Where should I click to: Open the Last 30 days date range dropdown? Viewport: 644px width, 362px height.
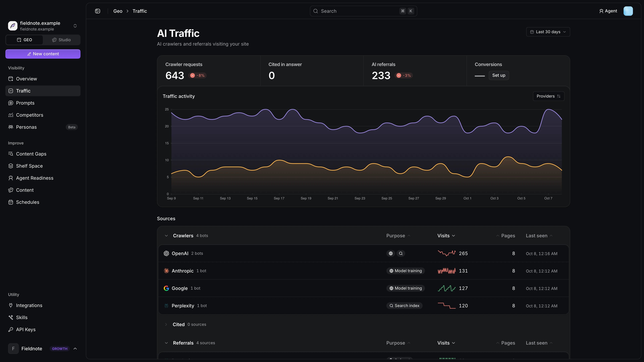click(x=548, y=32)
